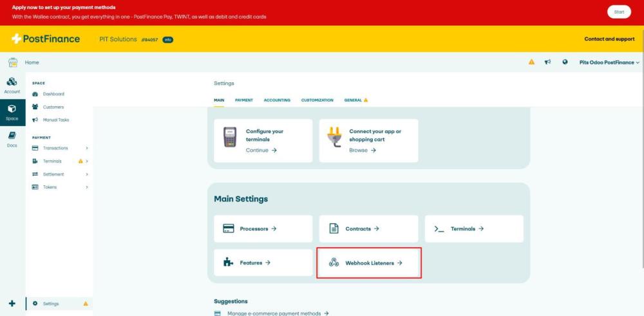
Task: Click the Home breadcrumb text
Action: coord(32,62)
